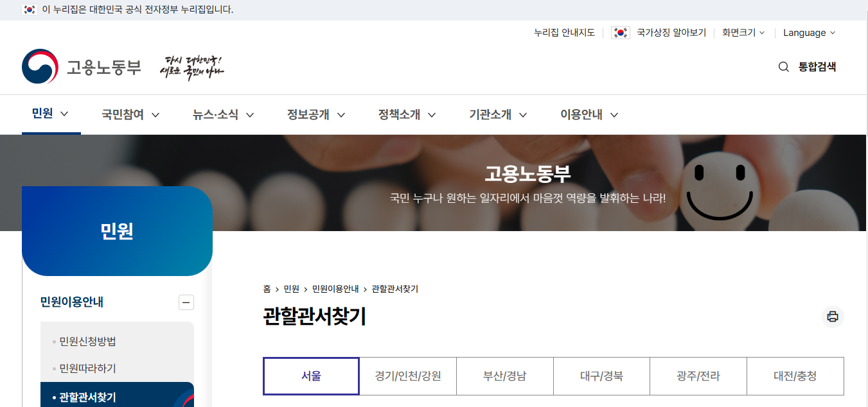The height and width of the screenshot is (407, 868).
Task: Expand the 화면크기 dropdown
Action: click(743, 32)
